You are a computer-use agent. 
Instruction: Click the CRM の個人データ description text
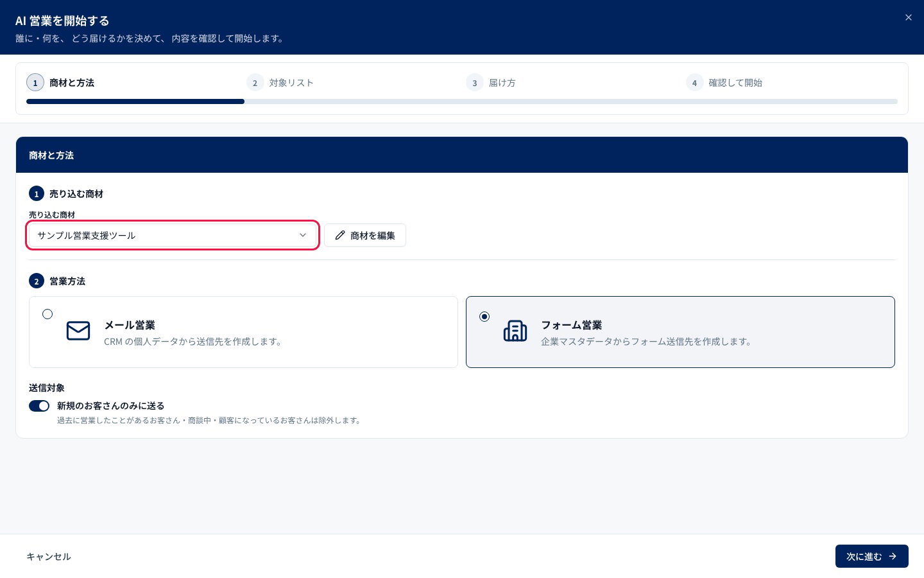pos(194,342)
